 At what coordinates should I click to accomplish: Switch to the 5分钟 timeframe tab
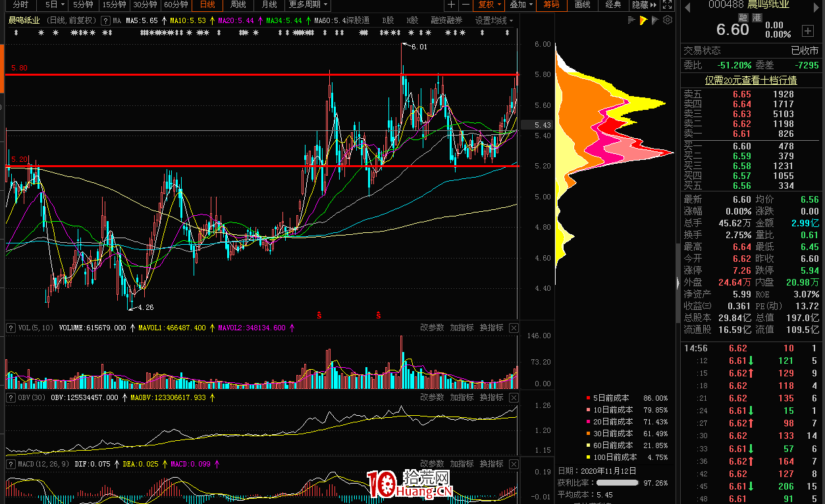coord(83,5)
